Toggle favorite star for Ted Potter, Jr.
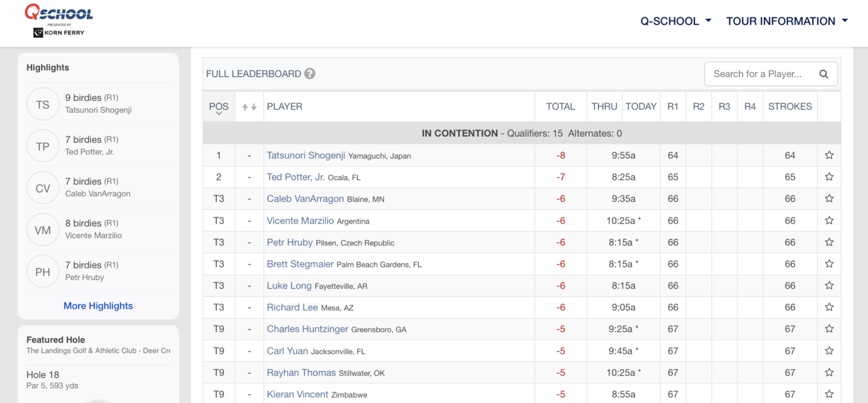The height and width of the screenshot is (403, 868). click(x=829, y=177)
